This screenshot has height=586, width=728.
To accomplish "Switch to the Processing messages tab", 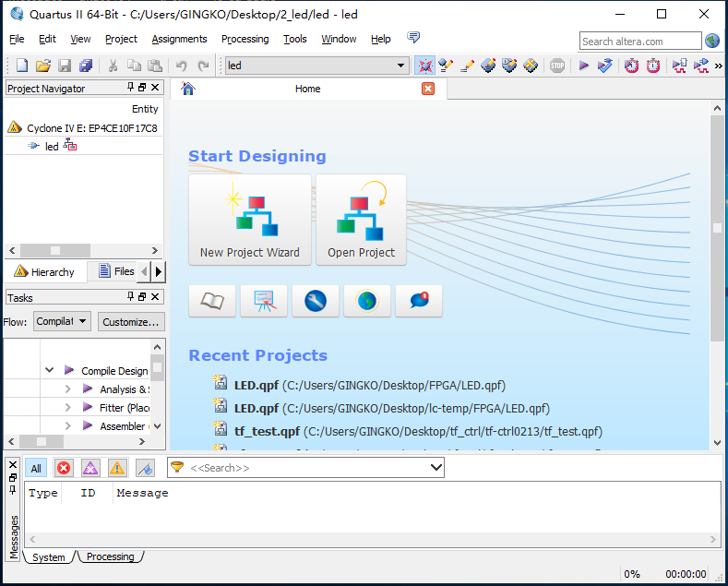I will pyautogui.click(x=110, y=556).
